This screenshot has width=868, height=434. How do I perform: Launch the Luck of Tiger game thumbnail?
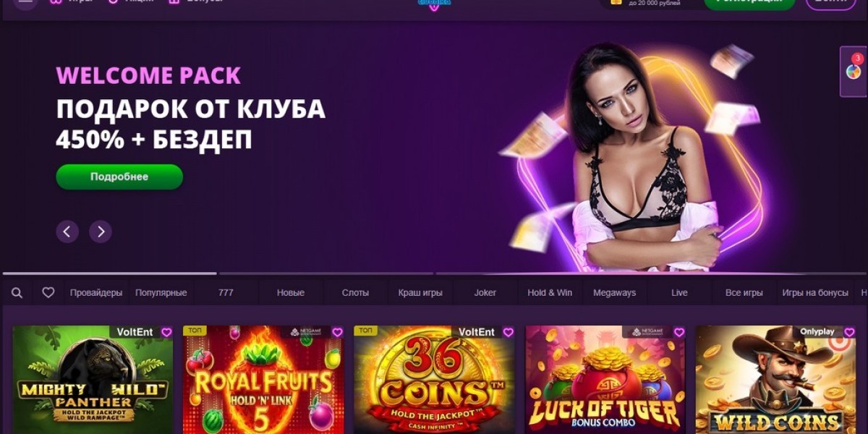[x=605, y=380]
